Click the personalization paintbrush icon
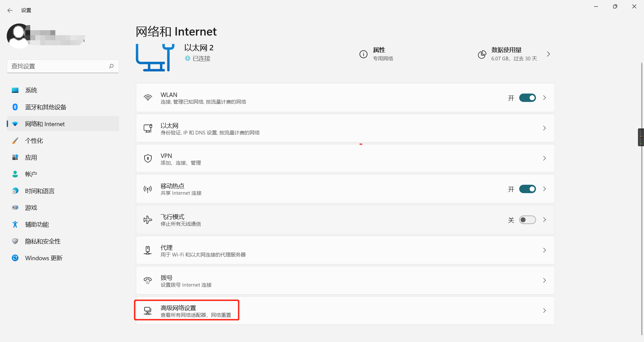644x342 pixels. 15,140
